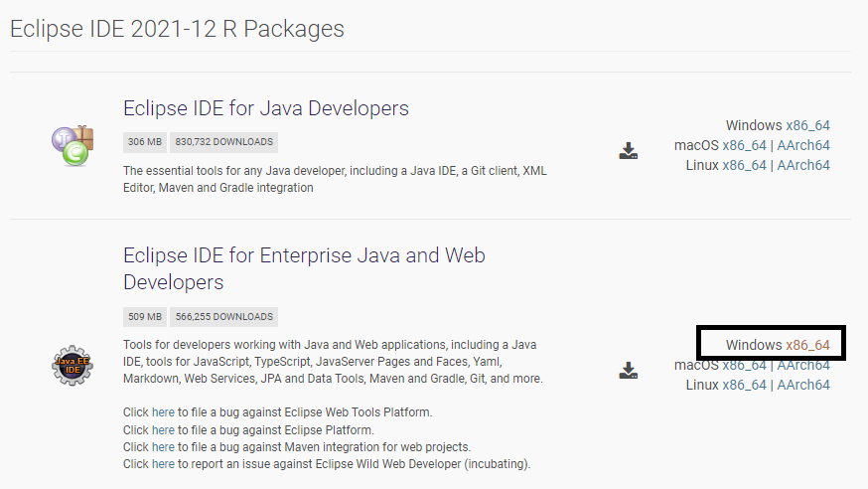Open Eclipse IDE for Enterprise Java and Web Developers
Viewport: 868px width, 489px height.
pos(304,268)
